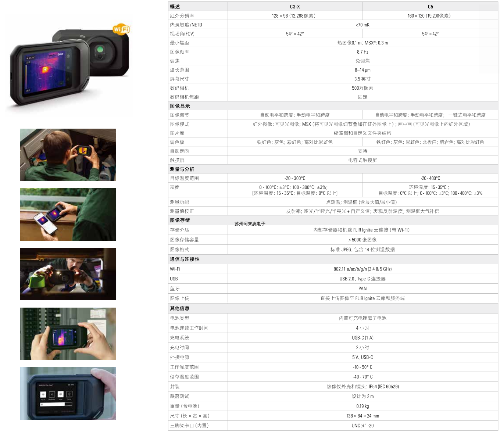Click the USB 2.0、Type-C 连接器 value

tap(362, 279)
